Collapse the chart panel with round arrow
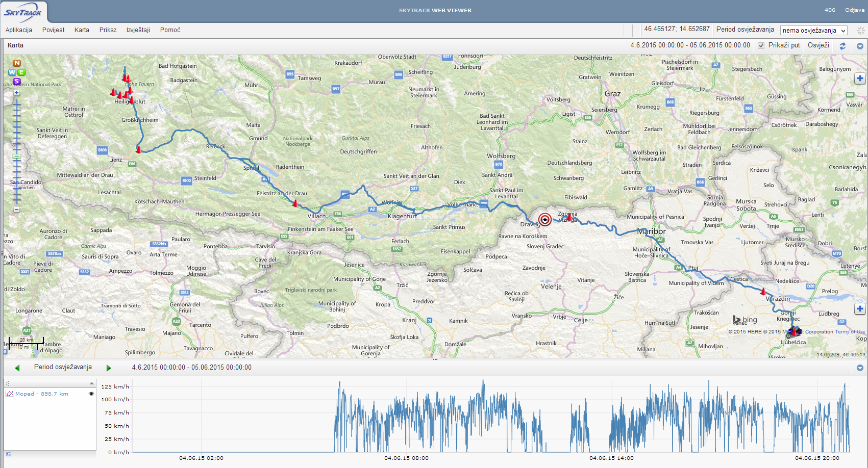This screenshot has height=468, width=868. click(860, 368)
